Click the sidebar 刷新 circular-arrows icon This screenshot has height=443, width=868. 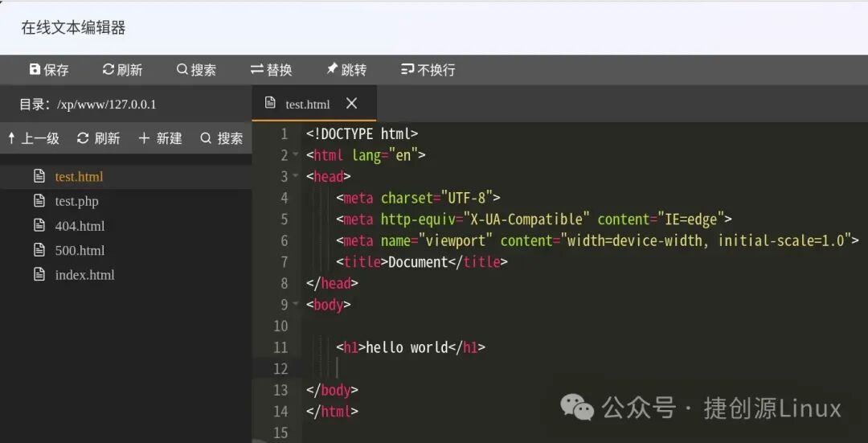click(x=83, y=137)
